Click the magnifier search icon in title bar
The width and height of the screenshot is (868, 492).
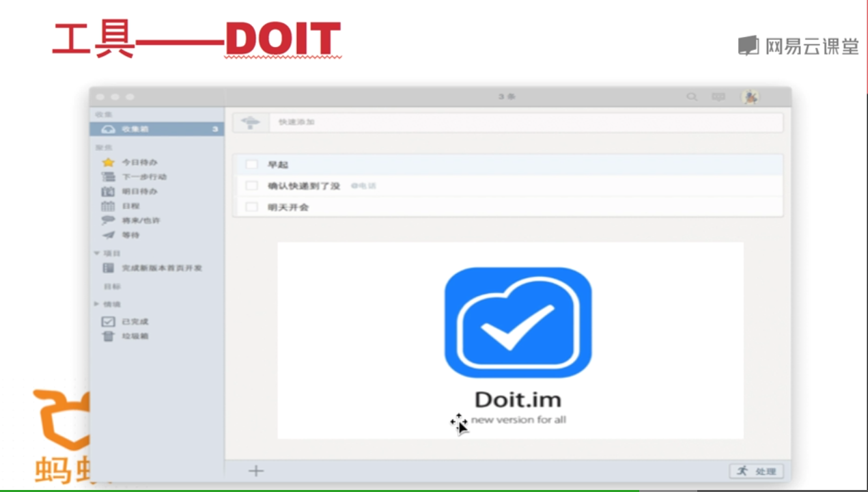click(692, 97)
